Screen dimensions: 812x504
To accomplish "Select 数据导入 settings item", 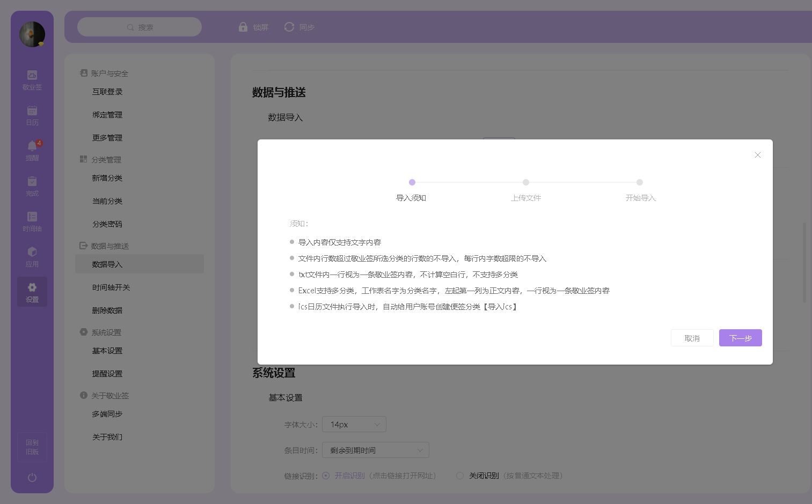I will coord(140,264).
